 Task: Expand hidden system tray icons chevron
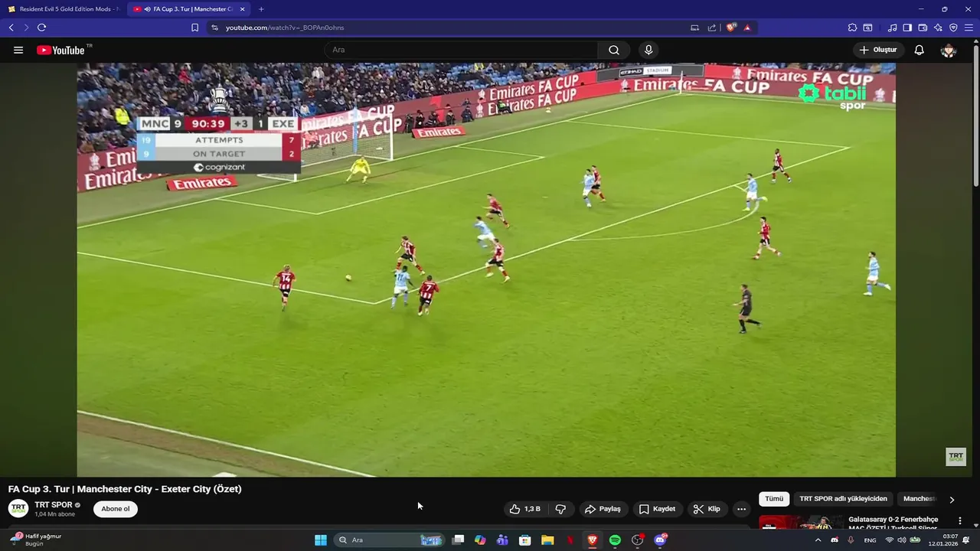[x=818, y=540]
